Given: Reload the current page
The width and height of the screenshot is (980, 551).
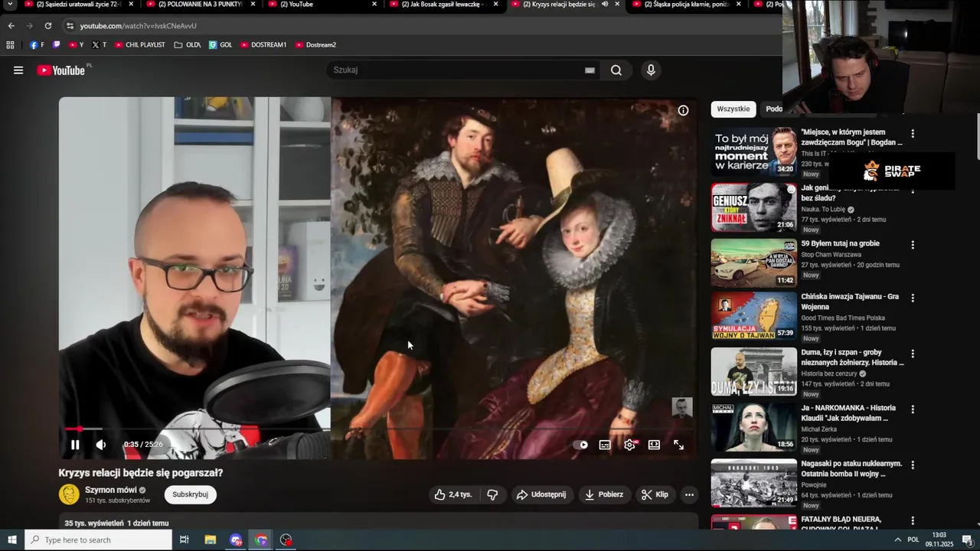Looking at the screenshot, I should (x=48, y=26).
